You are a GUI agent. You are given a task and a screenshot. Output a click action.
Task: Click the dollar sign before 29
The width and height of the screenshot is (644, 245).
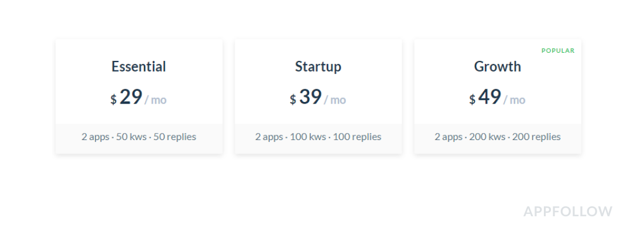click(x=114, y=100)
